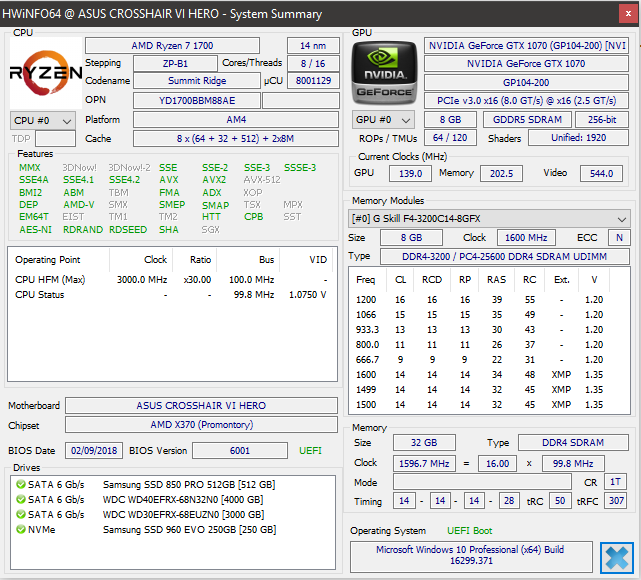Click the AES-NI feature label
641x580 pixels.
click(x=36, y=230)
